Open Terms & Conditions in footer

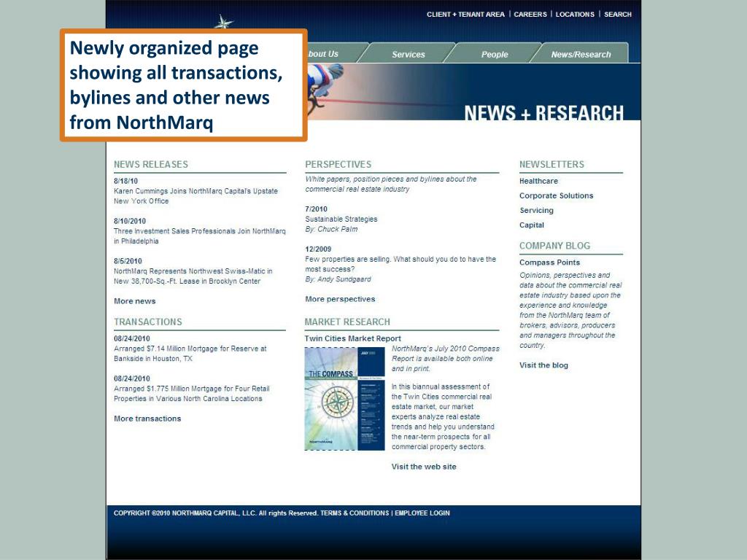(355, 513)
